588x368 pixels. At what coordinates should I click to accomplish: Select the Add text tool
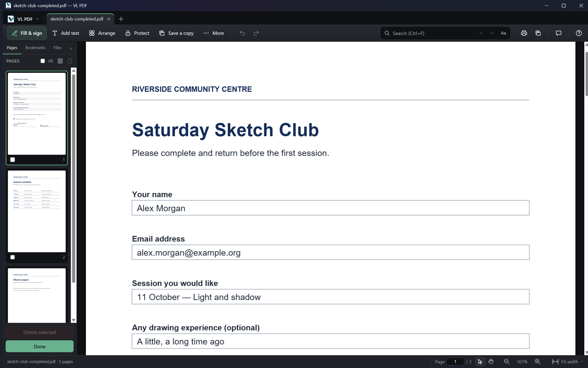click(66, 33)
